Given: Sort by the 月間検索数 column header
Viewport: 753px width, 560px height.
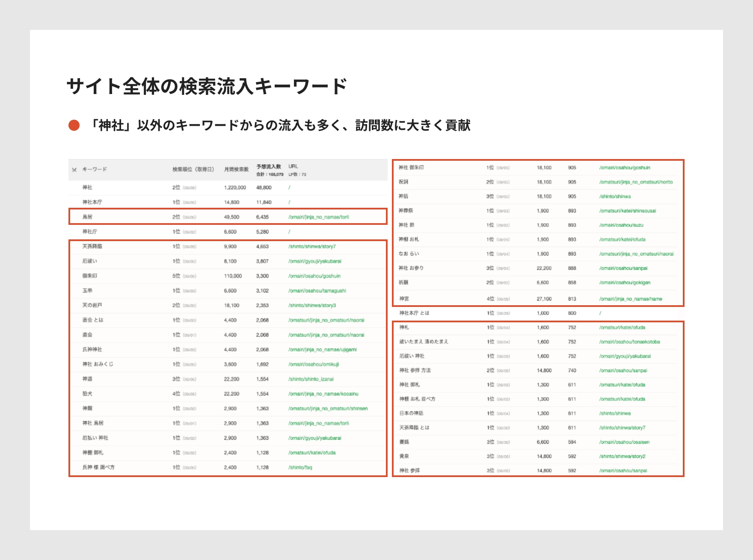Looking at the screenshot, I should [236, 169].
